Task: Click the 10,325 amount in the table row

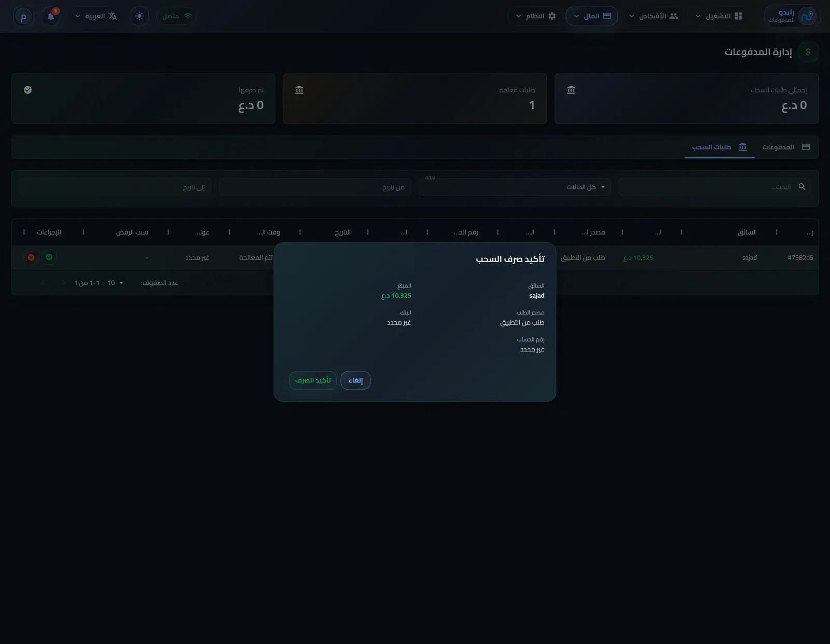Action: 638,257
